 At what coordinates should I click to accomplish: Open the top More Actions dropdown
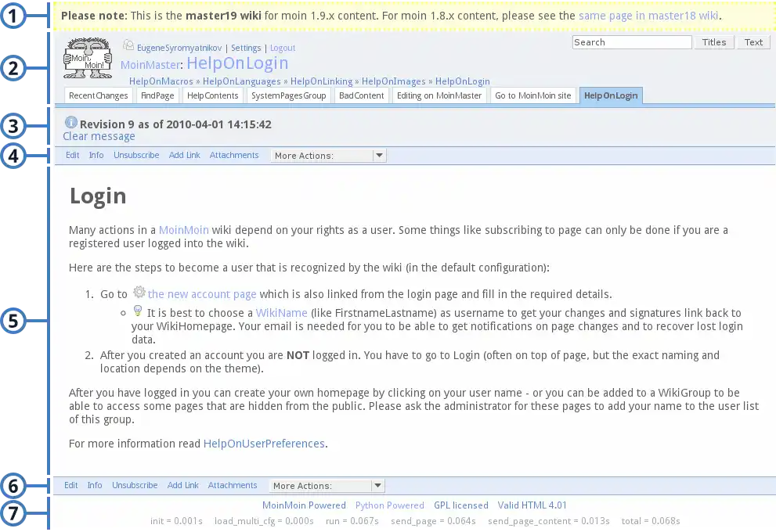click(x=328, y=156)
